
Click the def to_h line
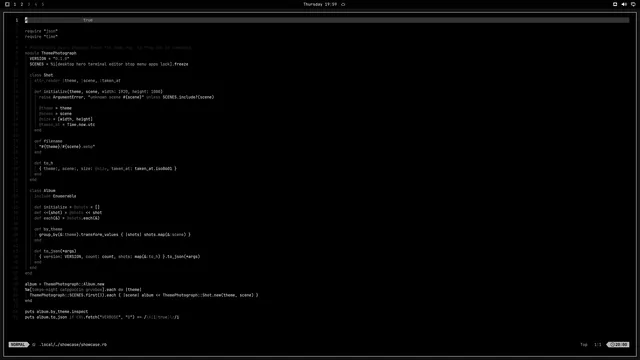[x=44, y=163]
